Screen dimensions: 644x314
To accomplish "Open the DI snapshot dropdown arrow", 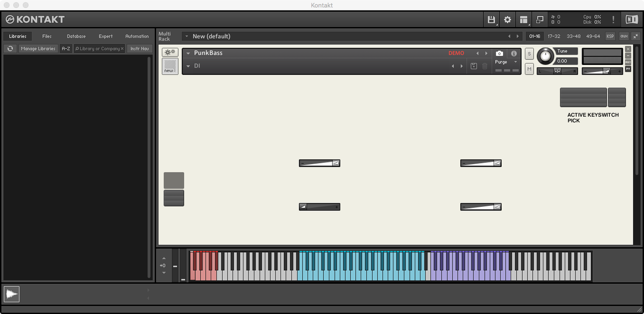I will pyautogui.click(x=188, y=66).
